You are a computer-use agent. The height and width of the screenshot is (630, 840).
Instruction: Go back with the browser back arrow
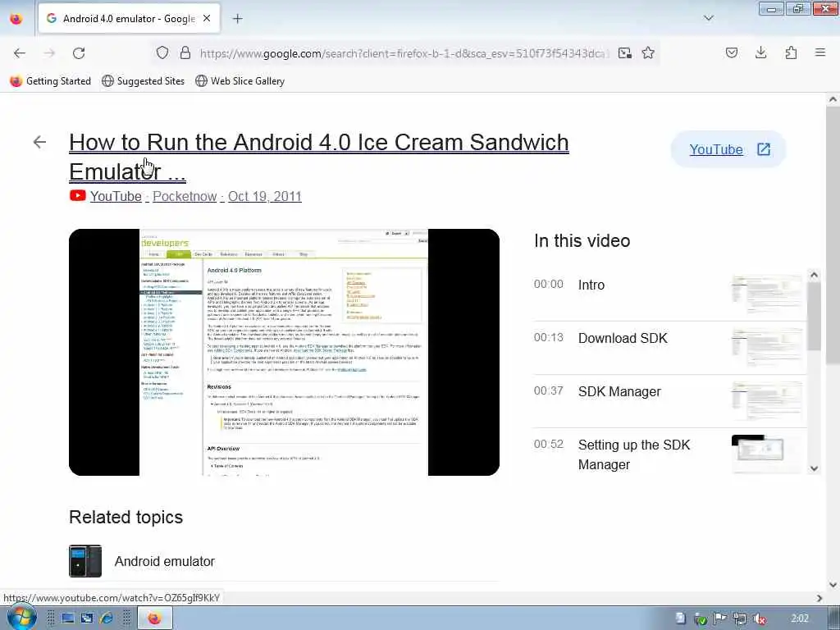(20, 53)
